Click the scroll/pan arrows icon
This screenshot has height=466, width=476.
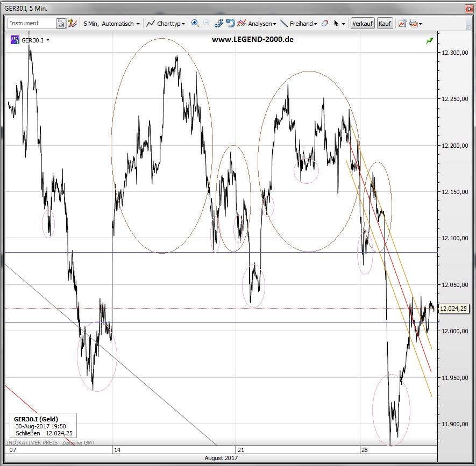coord(219,23)
